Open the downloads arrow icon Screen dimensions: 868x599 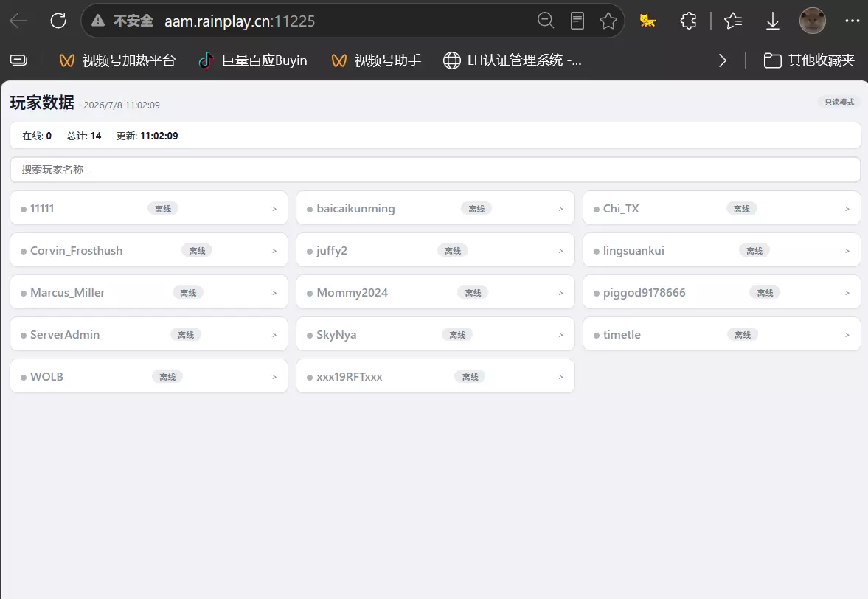tap(773, 21)
